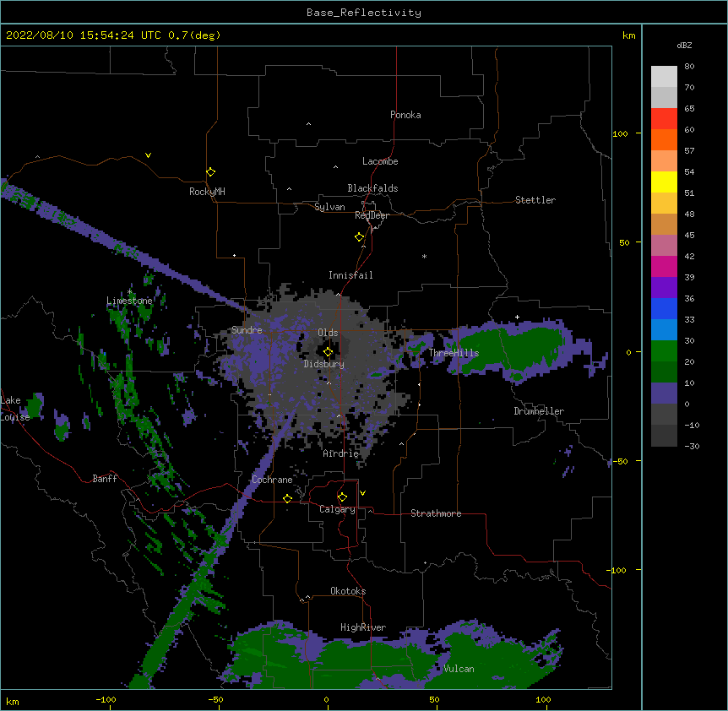Click the Strathmore label
Screen dimensions: 728x711
(436, 513)
